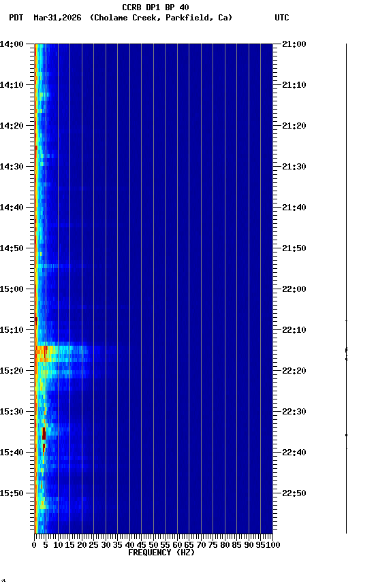The height and width of the screenshot is (588, 376).
Task: Click the 14:30 PDT time label
Action: click(12, 167)
